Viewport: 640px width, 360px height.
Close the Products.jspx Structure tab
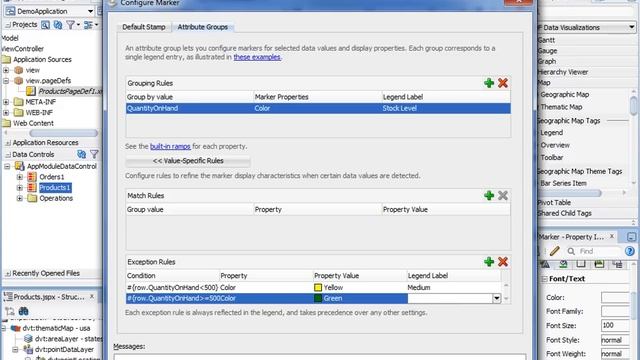92,296
